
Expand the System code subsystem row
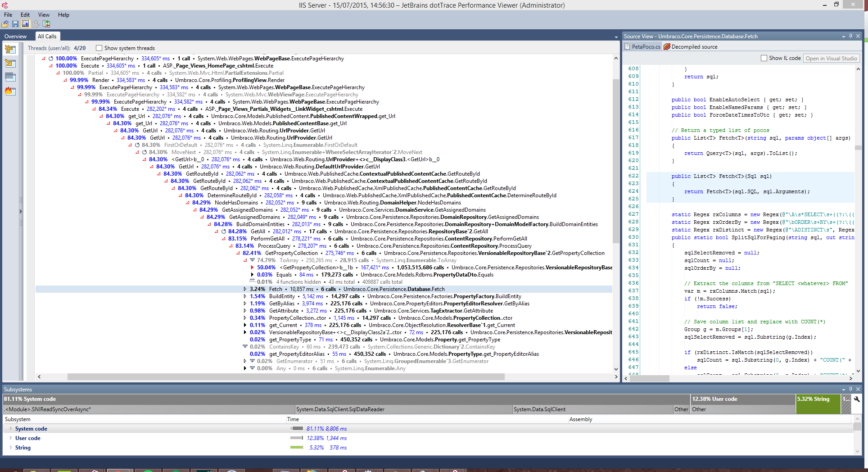coord(11,429)
